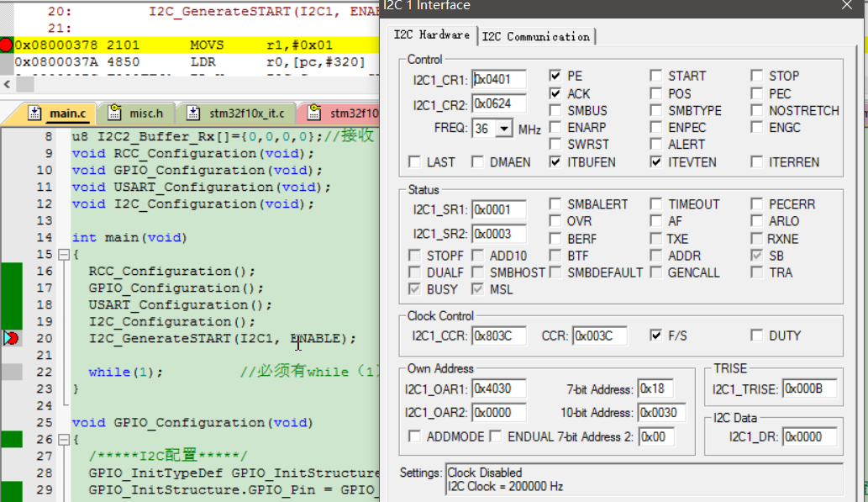Check the SMBTYPE option
The width and height of the screenshot is (868, 502).
[x=656, y=110]
